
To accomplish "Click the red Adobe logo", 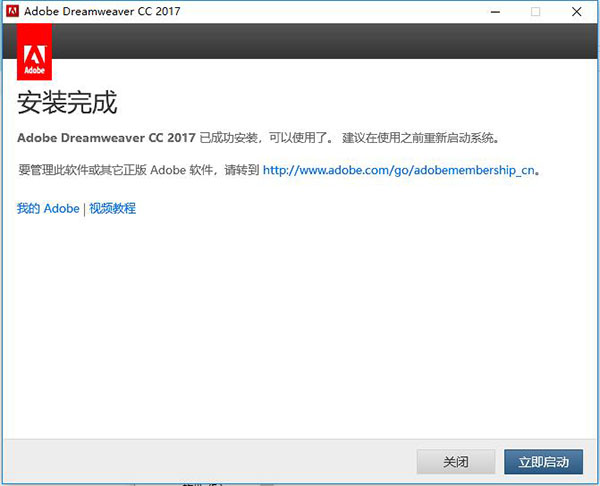I will coord(34,52).
